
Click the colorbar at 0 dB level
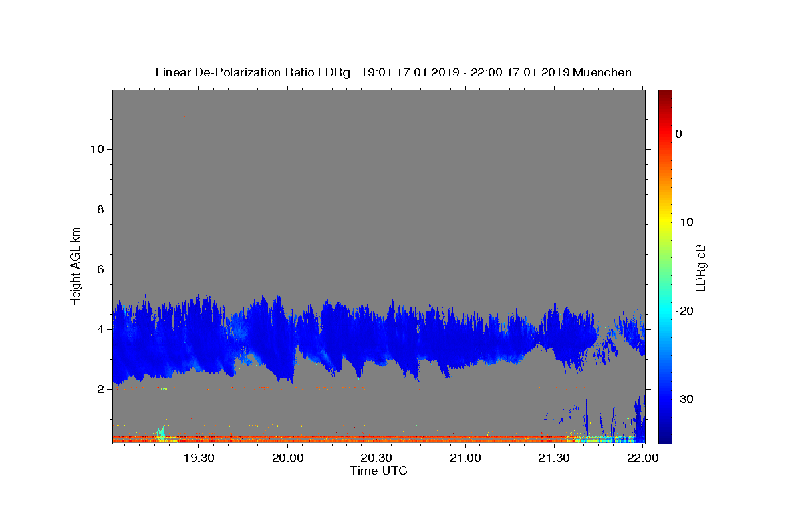(x=665, y=134)
